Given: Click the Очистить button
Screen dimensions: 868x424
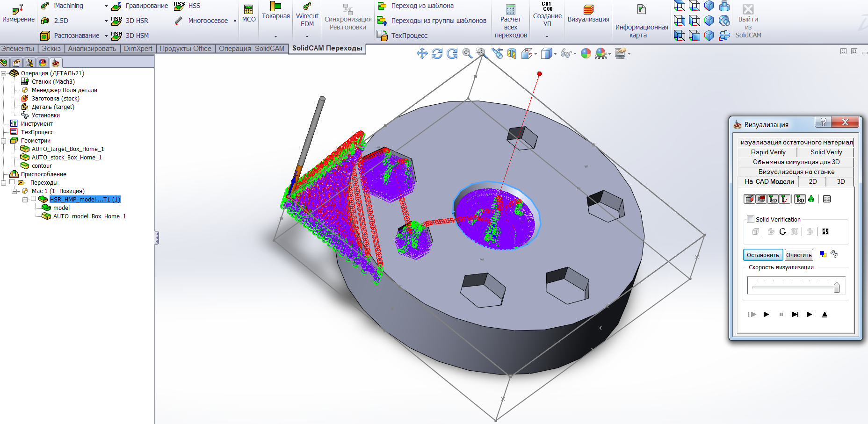Looking at the screenshot, I should click(x=799, y=255).
